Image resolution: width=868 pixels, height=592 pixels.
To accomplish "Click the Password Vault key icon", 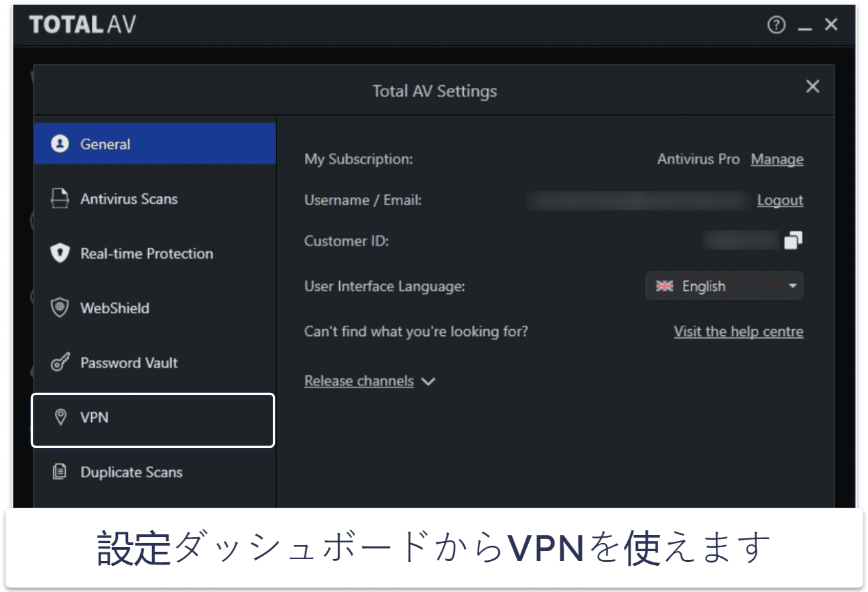I will click(60, 363).
